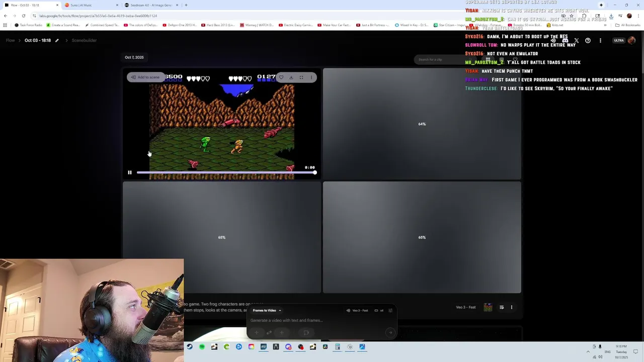644x362 pixels.
Task: Open the prompt row three-dot menu
Action: (x=512, y=307)
